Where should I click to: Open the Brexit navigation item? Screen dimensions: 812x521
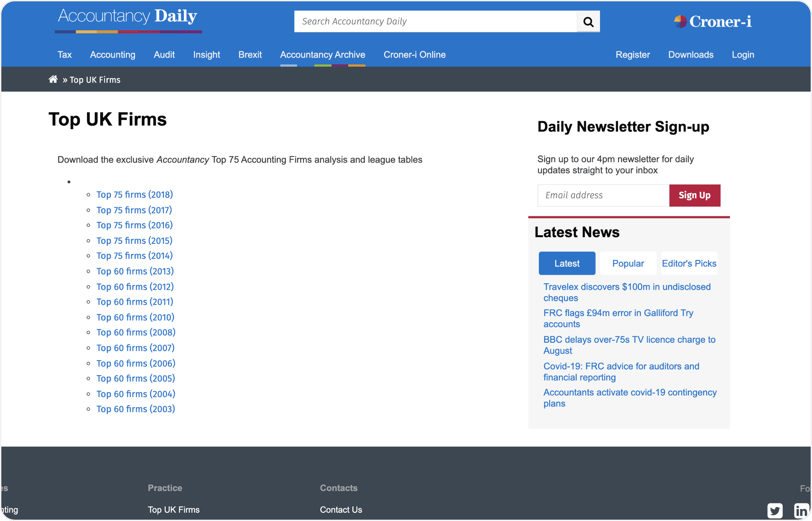(x=250, y=55)
